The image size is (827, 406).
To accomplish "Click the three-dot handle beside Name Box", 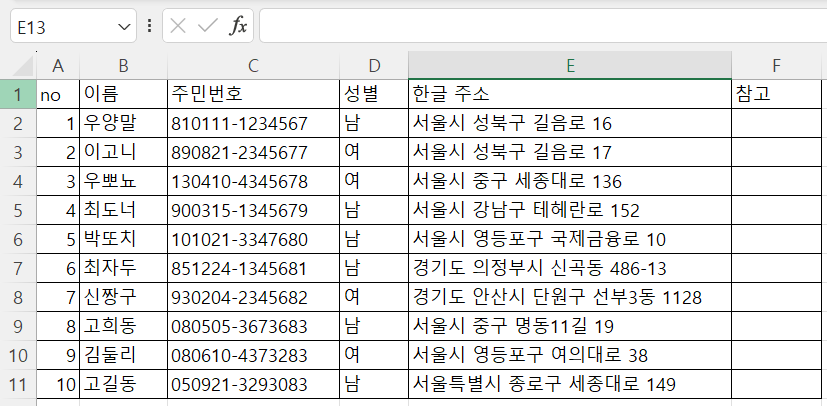I will pyautogui.click(x=150, y=26).
